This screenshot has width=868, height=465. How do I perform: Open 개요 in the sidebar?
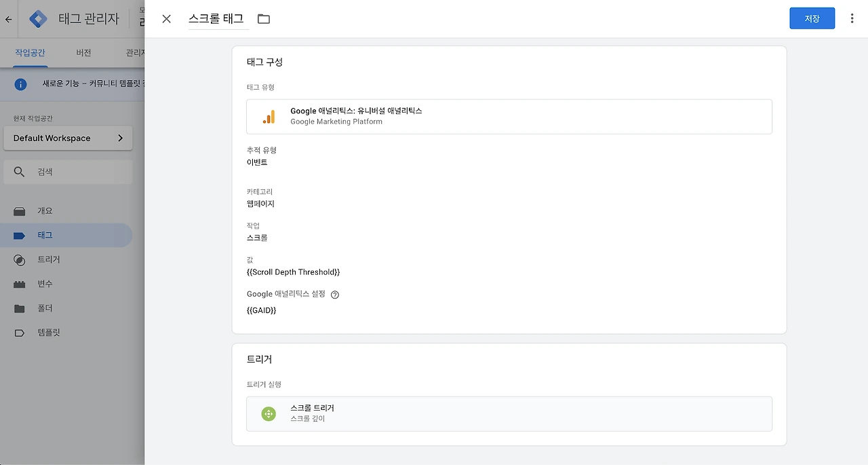point(68,211)
